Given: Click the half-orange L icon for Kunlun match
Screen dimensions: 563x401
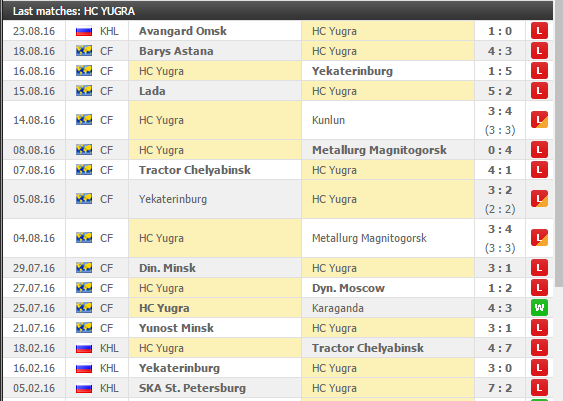Looking at the screenshot, I should 539,120.
